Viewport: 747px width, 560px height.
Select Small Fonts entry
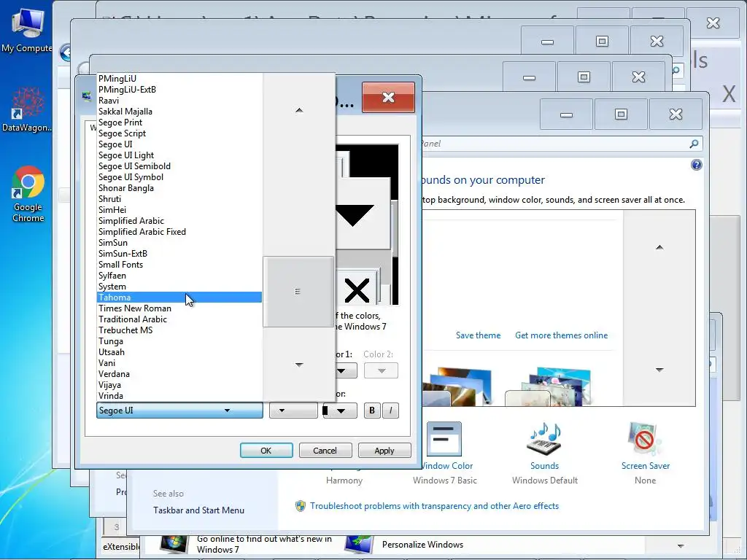[179, 264]
